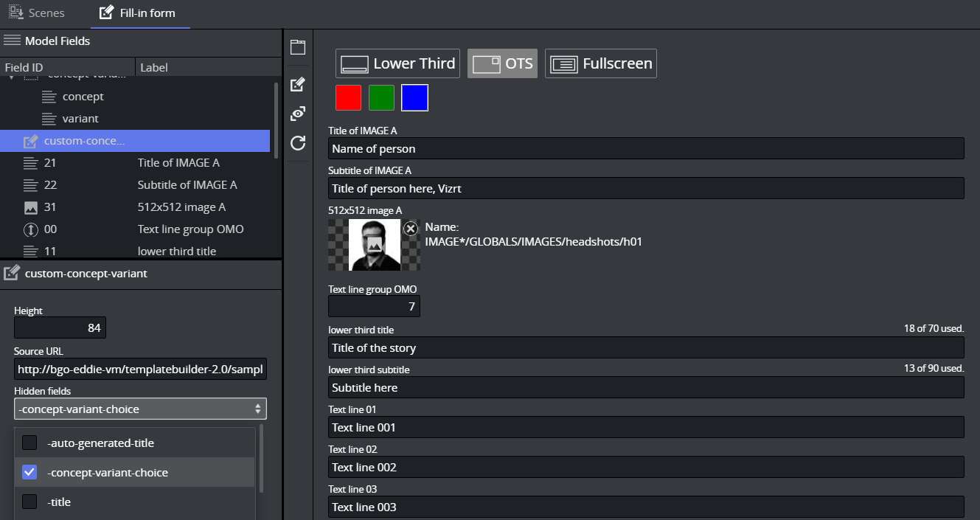Viewport: 980px width, 520px height.
Task: Click the refresh icon in vertical toolbar
Action: tap(298, 143)
